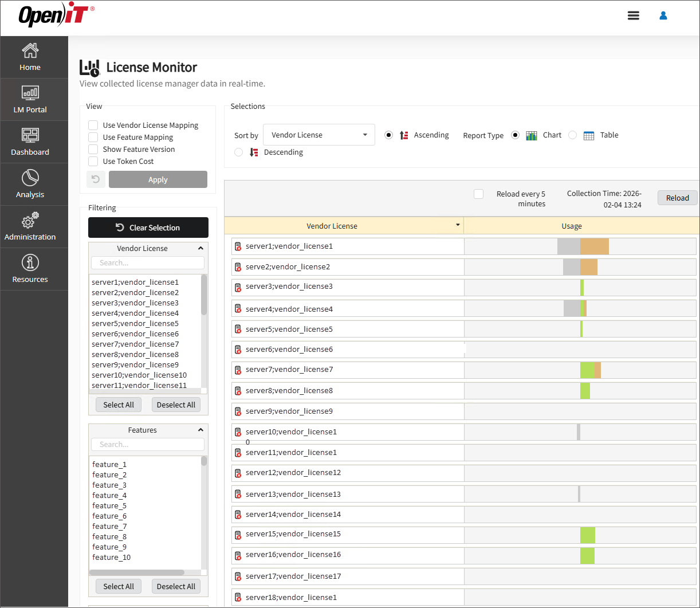Open the hamburger menu icon
This screenshot has height=608, width=700.
point(633,16)
